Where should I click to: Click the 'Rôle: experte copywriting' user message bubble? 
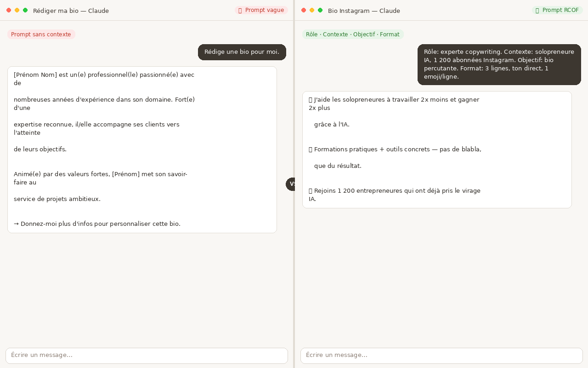(x=499, y=64)
